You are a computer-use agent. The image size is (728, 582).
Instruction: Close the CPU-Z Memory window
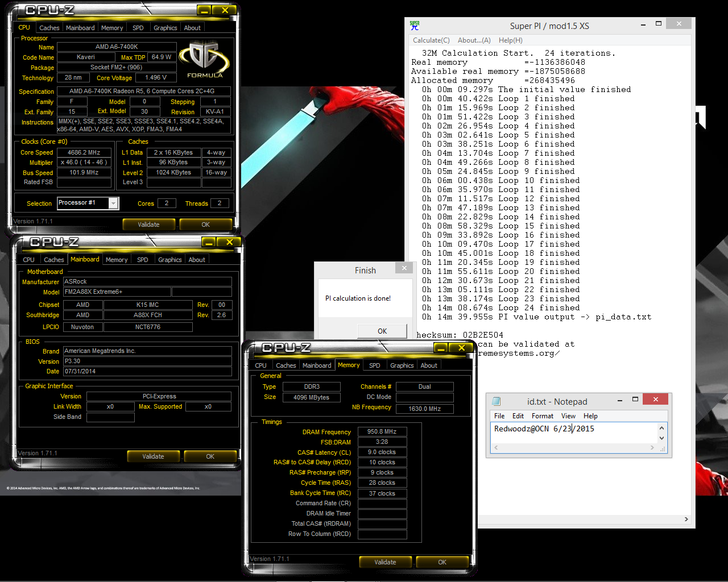point(461,348)
